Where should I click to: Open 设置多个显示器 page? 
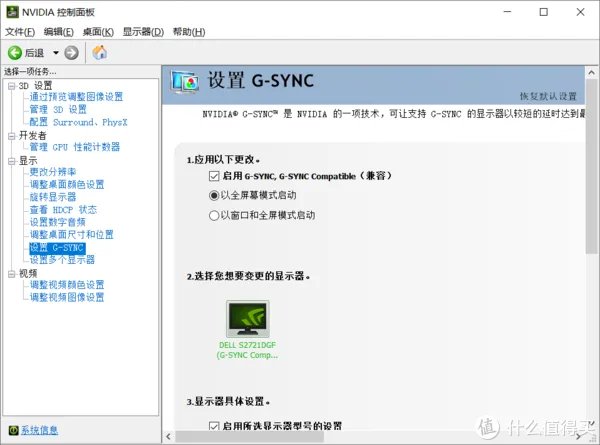tap(62, 260)
